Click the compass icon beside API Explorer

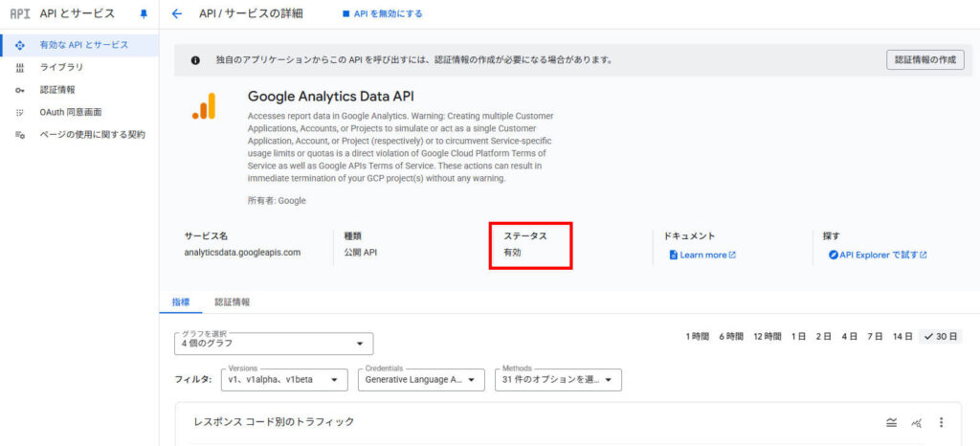coord(834,255)
